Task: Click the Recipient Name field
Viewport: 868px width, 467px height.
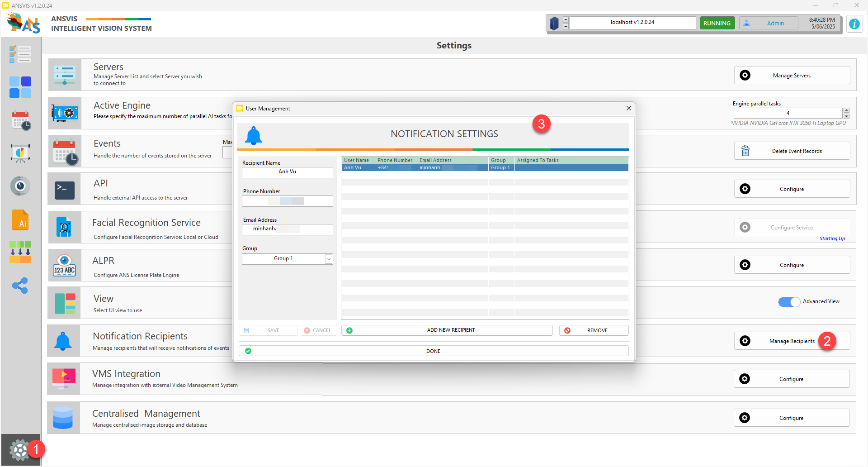Action: pyautogui.click(x=287, y=172)
